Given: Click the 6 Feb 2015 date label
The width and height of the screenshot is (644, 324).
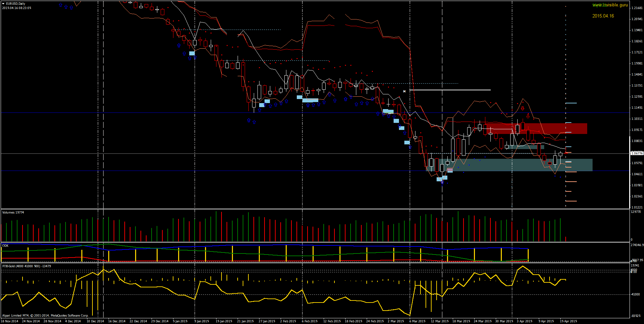Looking at the screenshot, I should (310, 321).
